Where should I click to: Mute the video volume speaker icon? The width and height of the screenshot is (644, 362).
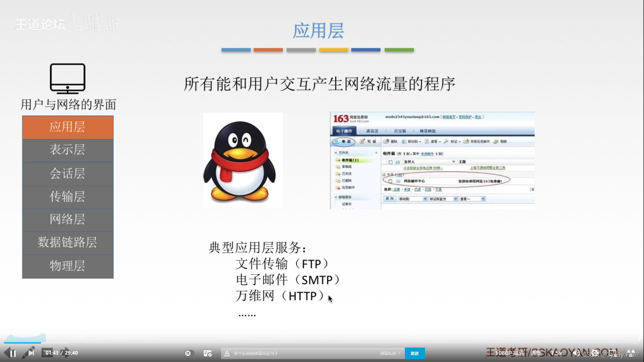click(x=576, y=353)
